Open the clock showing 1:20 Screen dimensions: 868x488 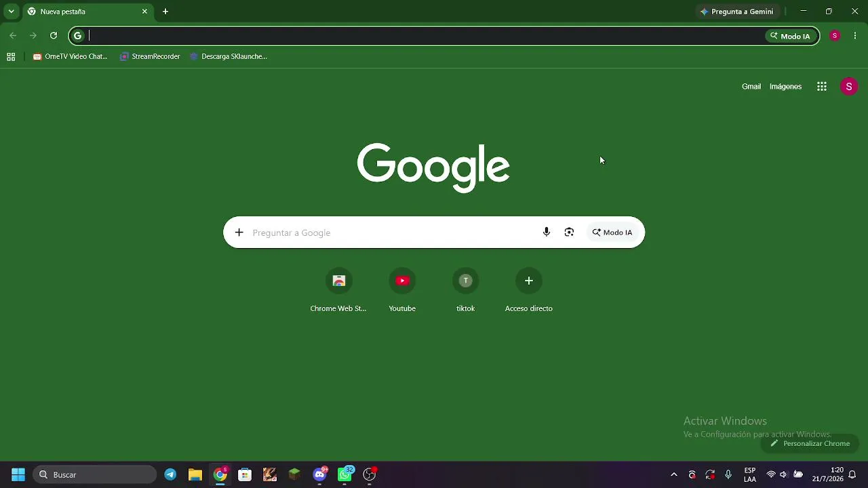(x=828, y=475)
